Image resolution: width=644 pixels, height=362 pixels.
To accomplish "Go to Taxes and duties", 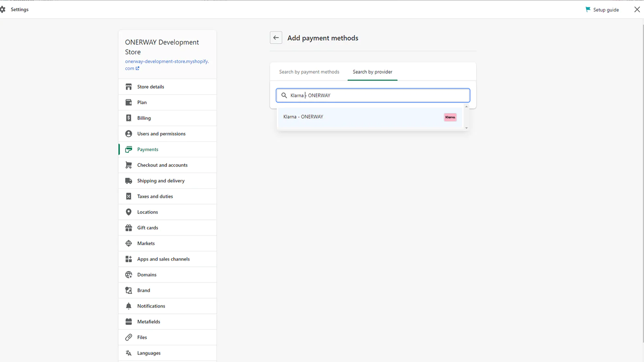I will coord(167,197).
